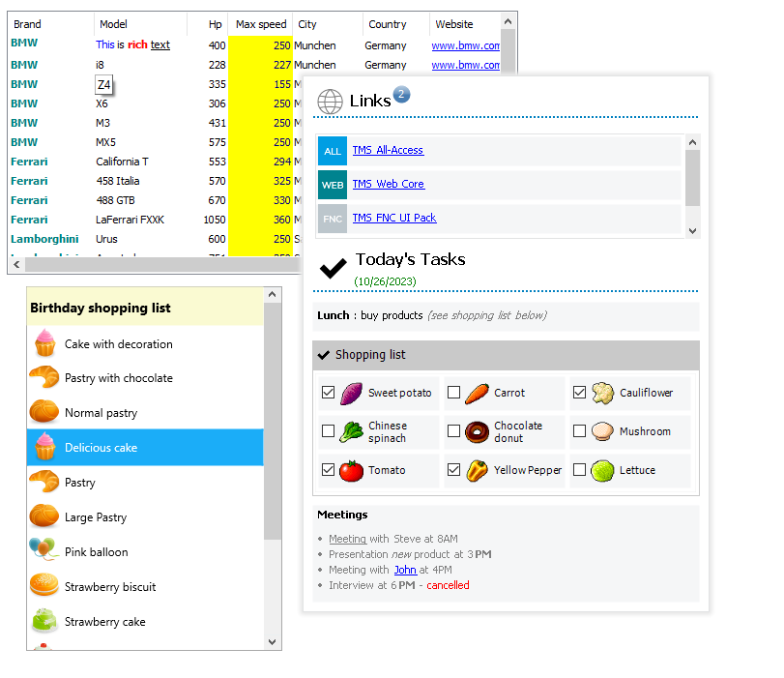Click the John link in Meetings
The image size is (784, 678).
[x=405, y=570]
